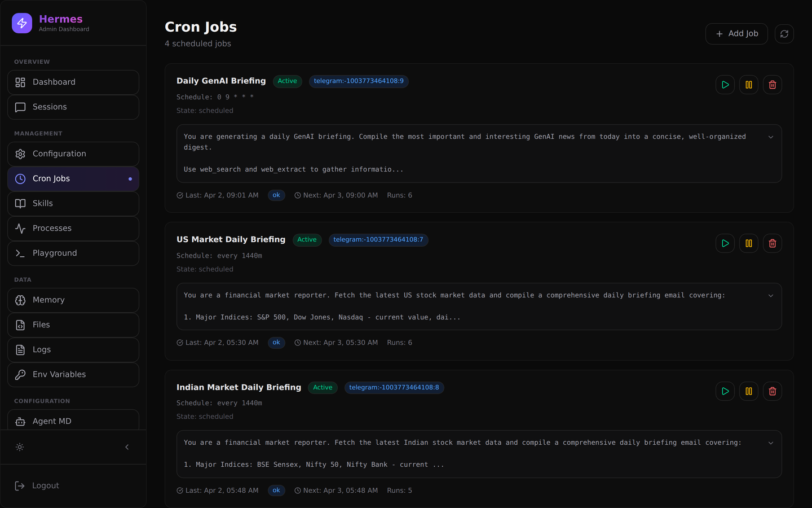This screenshot has height=508, width=812.
Task: Refresh the cron jobs list
Action: point(784,34)
